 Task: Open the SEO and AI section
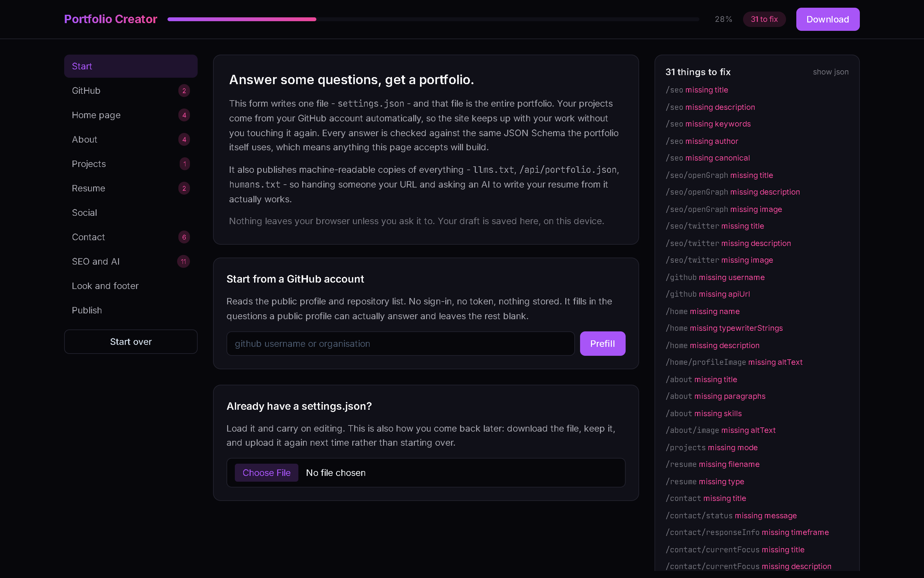pyautogui.click(x=131, y=261)
